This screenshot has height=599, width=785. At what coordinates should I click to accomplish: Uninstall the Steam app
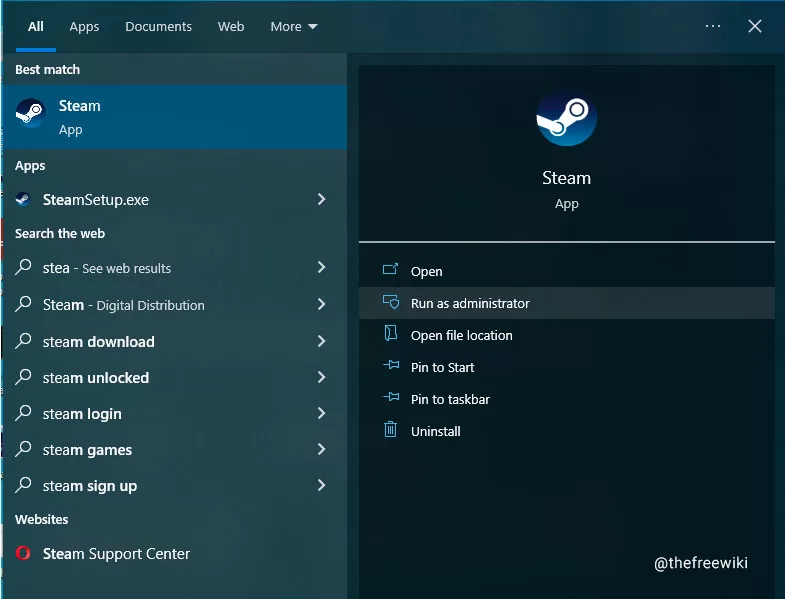click(567, 431)
